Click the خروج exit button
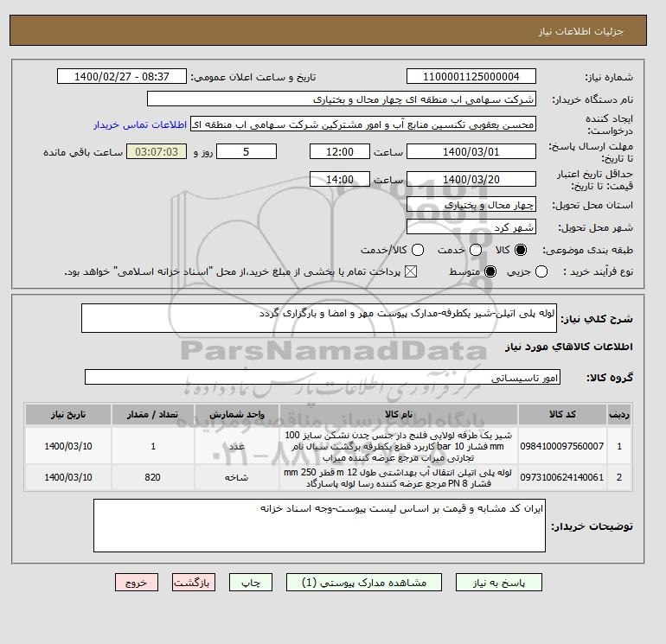The image size is (666, 644). pyautogui.click(x=137, y=582)
